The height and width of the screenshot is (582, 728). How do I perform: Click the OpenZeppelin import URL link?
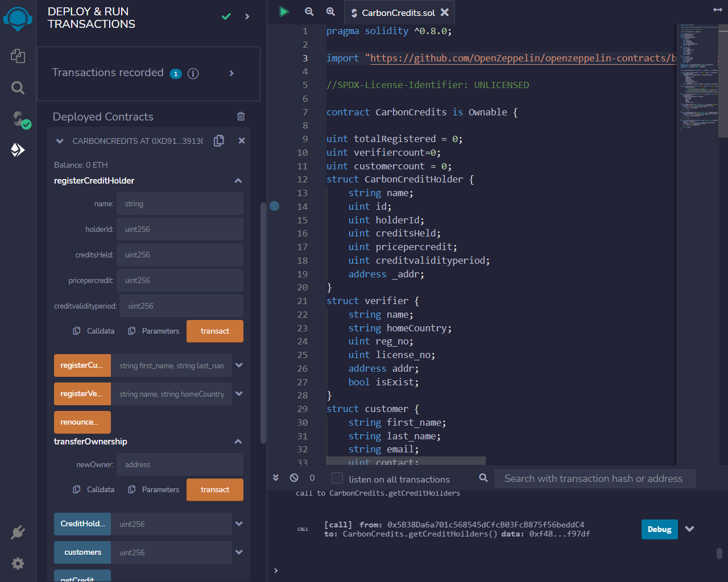tap(523, 58)
